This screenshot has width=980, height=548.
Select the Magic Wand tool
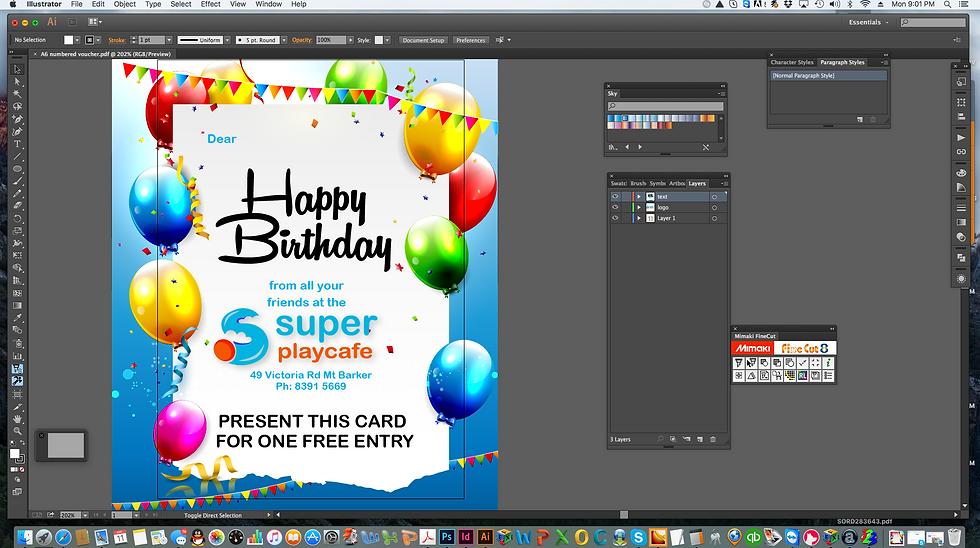click(18, 94)
